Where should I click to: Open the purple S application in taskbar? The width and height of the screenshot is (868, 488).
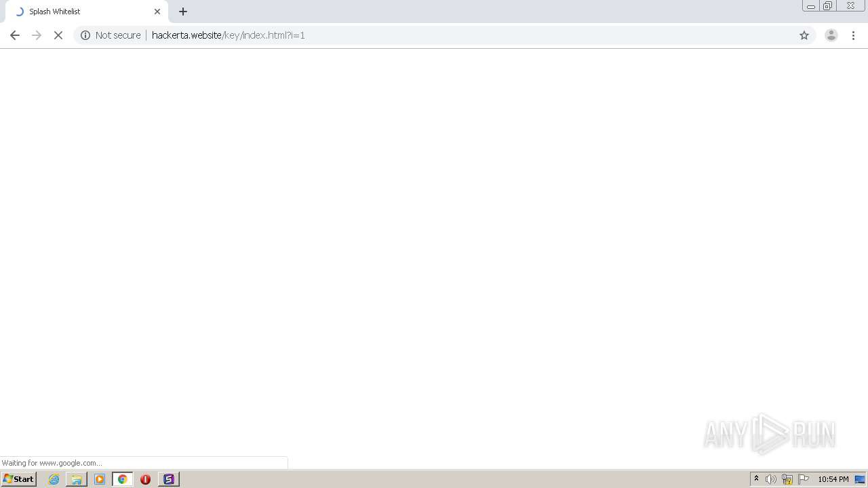[169, 479]
